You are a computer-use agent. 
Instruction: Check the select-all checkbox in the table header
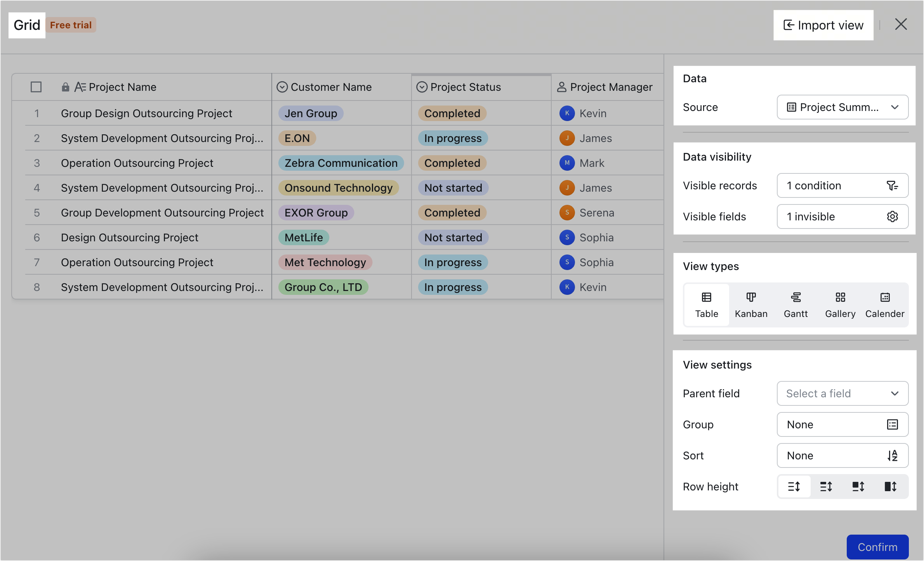pos(36,87)
